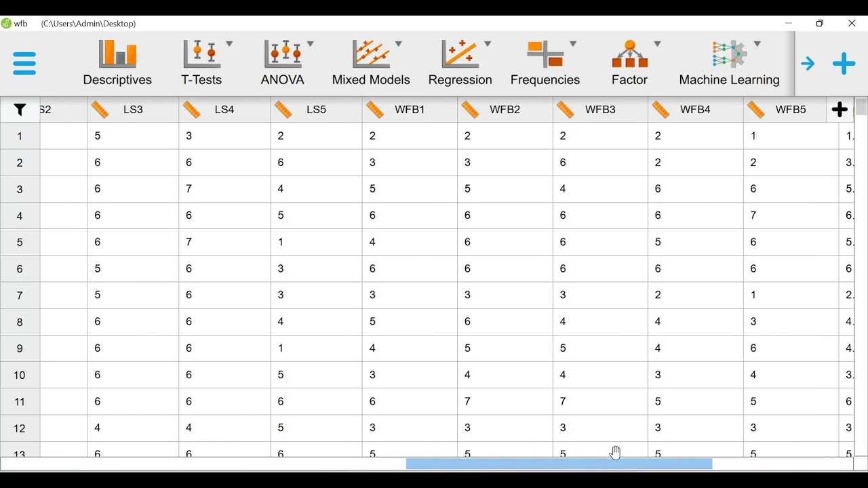
Task: Click the horizontal scrollbar thumb
Action: [x=559, y=464]
